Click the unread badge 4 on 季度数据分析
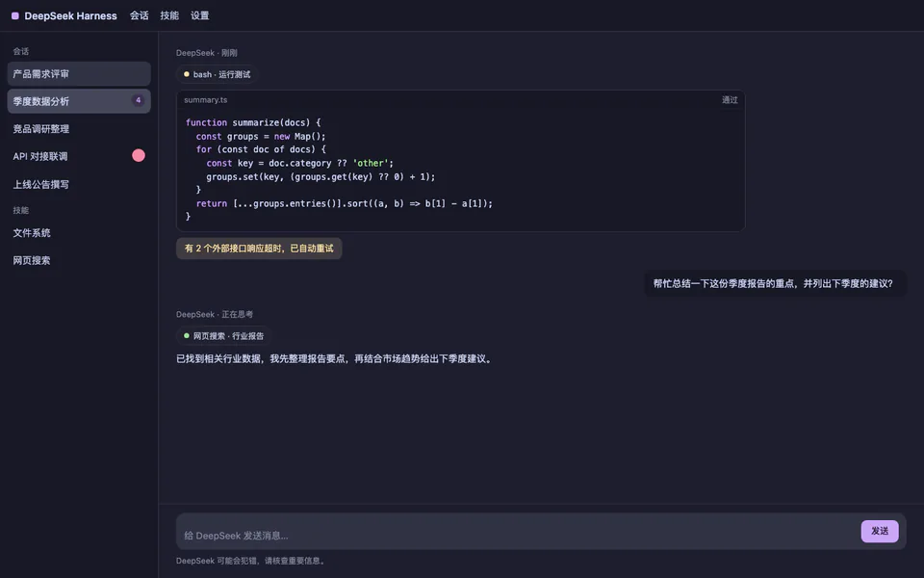The width and height of the screenshot is (924, 578). [x=138, y=100]
